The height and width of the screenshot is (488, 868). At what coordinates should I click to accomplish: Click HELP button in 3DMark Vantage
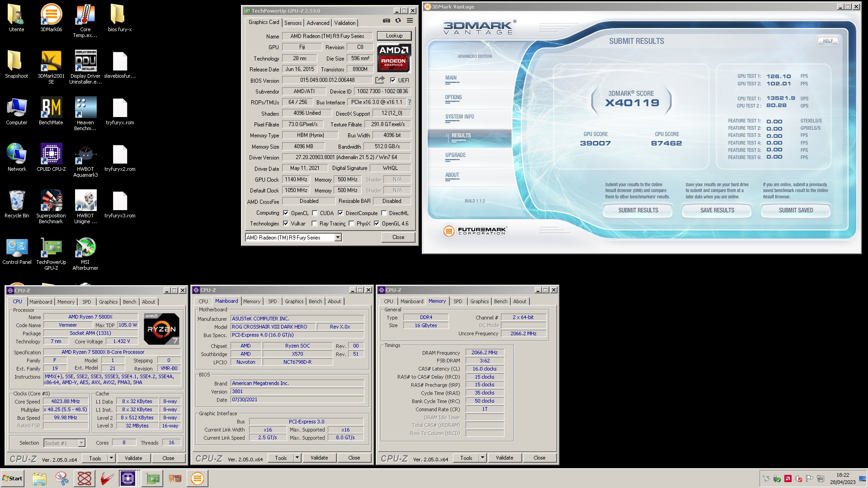(828, 41)
